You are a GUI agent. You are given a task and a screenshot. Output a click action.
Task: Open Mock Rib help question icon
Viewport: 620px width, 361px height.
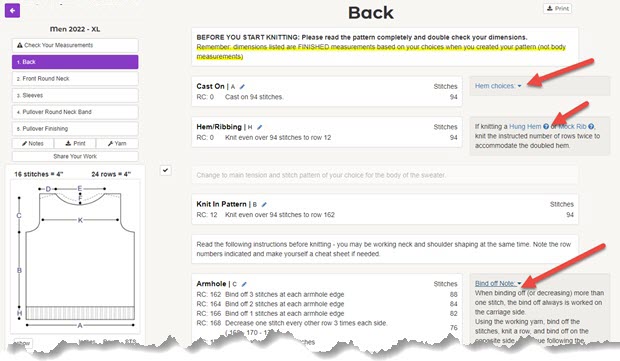pos(591,127)
